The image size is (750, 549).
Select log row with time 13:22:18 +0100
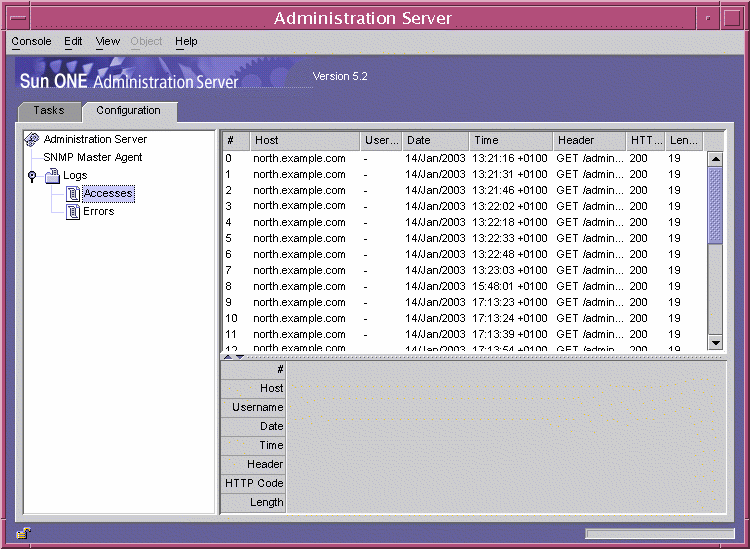[464, 222]
